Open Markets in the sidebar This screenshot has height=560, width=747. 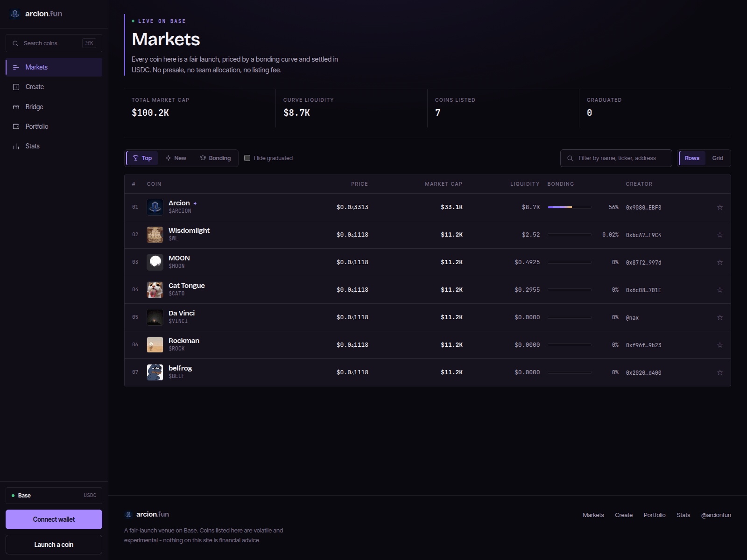point(54,67)
